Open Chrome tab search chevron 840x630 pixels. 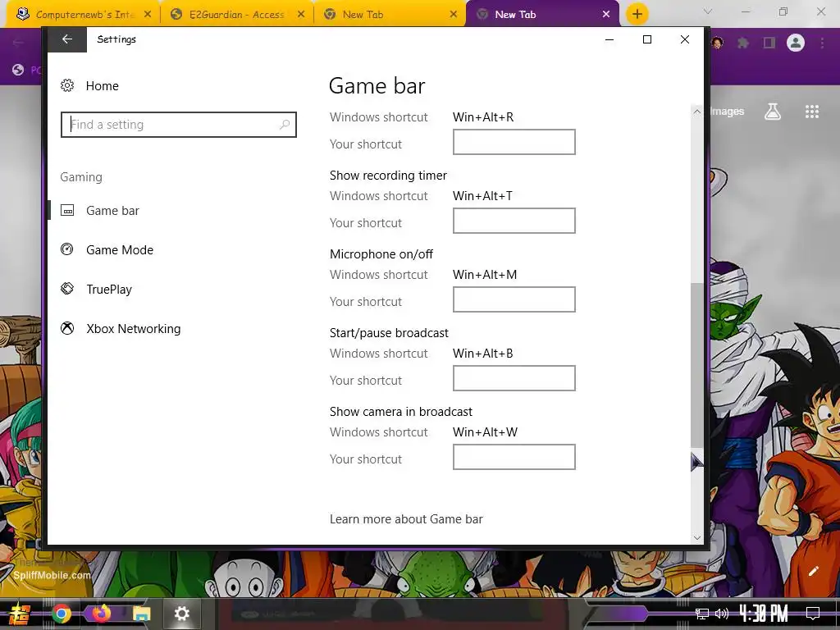(708, 11)
